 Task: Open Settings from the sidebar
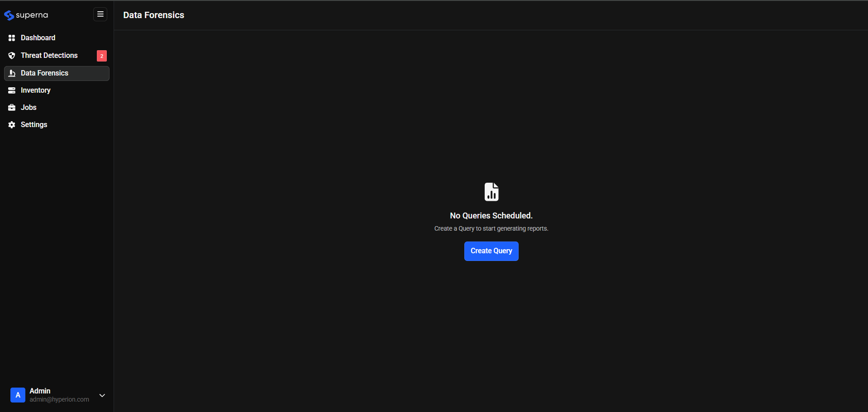(x=57, y=125)
